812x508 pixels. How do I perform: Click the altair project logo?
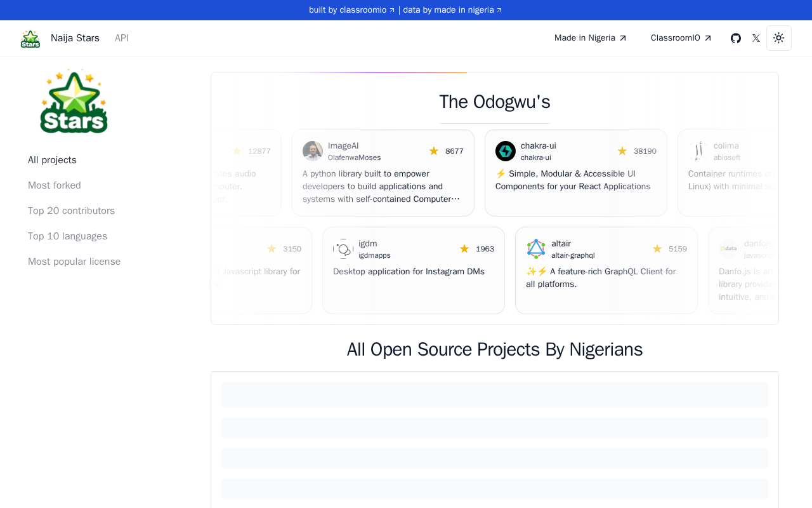(x=536, y=249)
